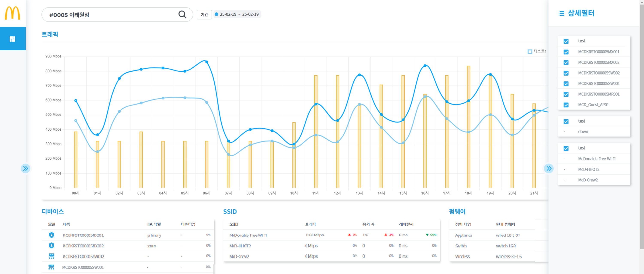Collapse the filter panel with right double chevron
The width and height of the screenshot is (644, 274).
click(548, 168)
